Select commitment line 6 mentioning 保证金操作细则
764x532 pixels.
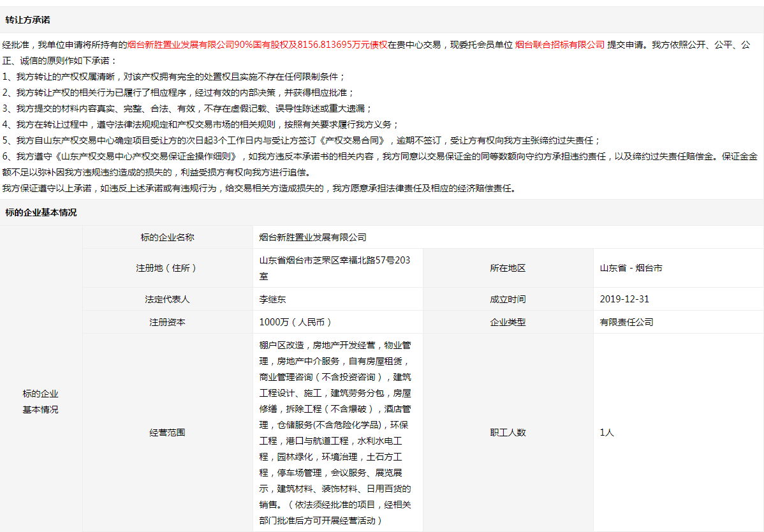click(380, 164)
